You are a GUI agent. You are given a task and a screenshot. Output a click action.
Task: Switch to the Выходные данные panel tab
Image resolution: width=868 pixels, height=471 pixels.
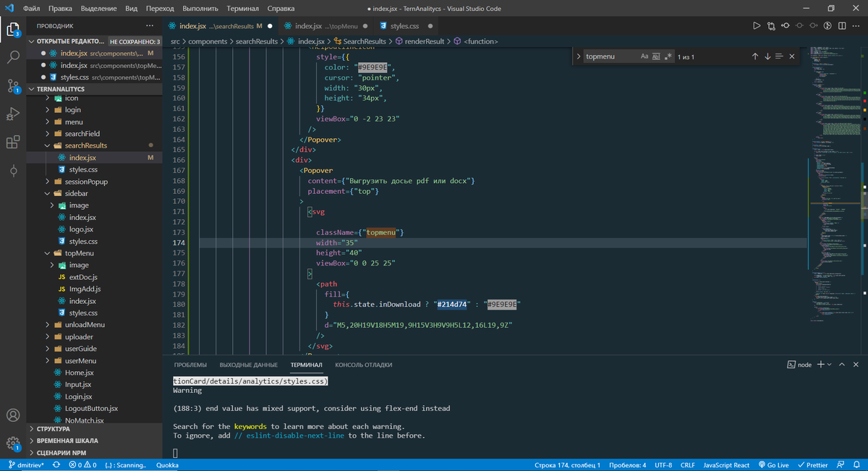click(x=248, y=365)
